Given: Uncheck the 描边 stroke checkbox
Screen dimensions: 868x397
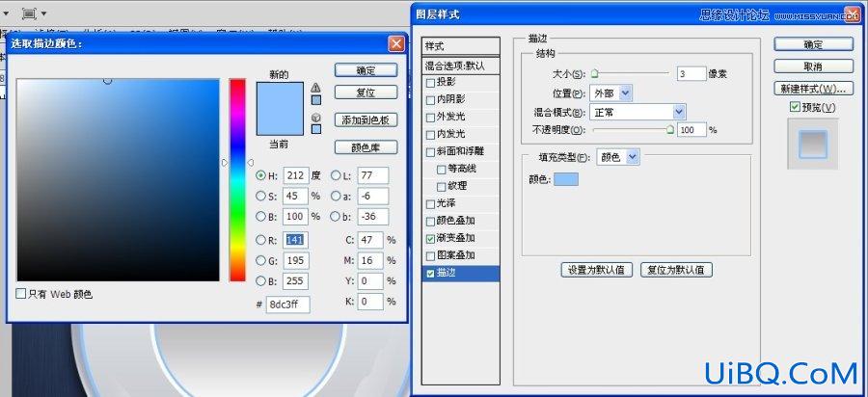Looking at the screenshot, I should coord(431,273).
